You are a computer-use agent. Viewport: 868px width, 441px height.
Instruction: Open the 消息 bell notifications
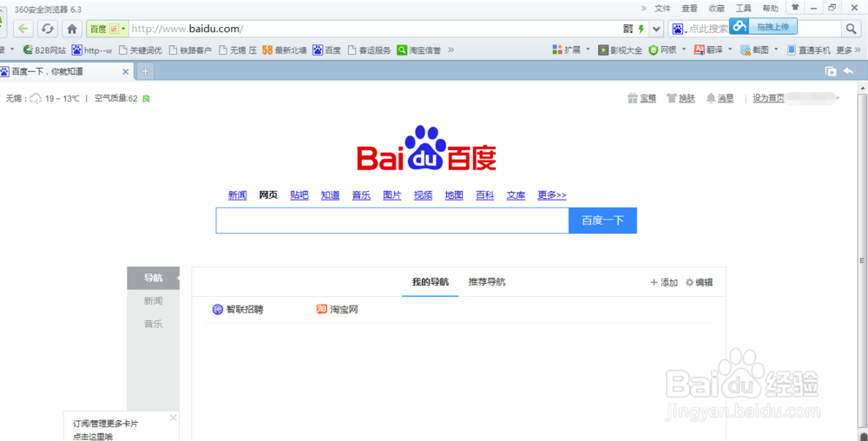click(720, 98)
